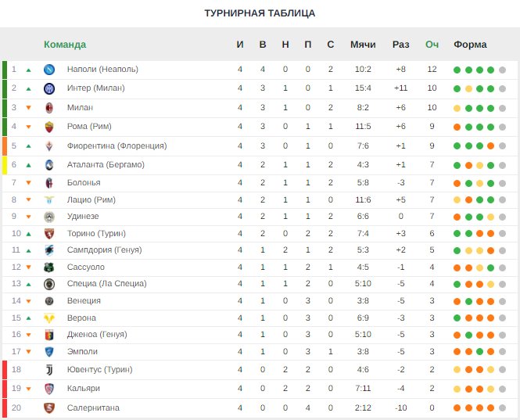Click the Форма column header
Screen dimensions: 520x420
[470, 45]
